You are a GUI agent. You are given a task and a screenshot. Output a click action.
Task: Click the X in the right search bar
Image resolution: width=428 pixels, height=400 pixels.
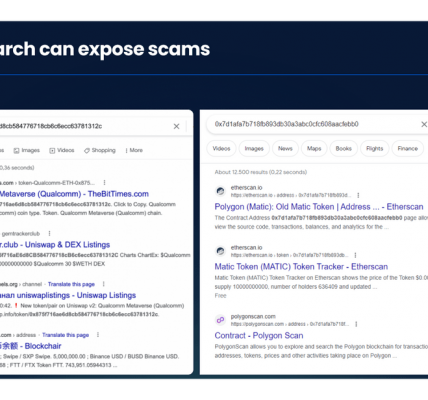tap(424, 124)
